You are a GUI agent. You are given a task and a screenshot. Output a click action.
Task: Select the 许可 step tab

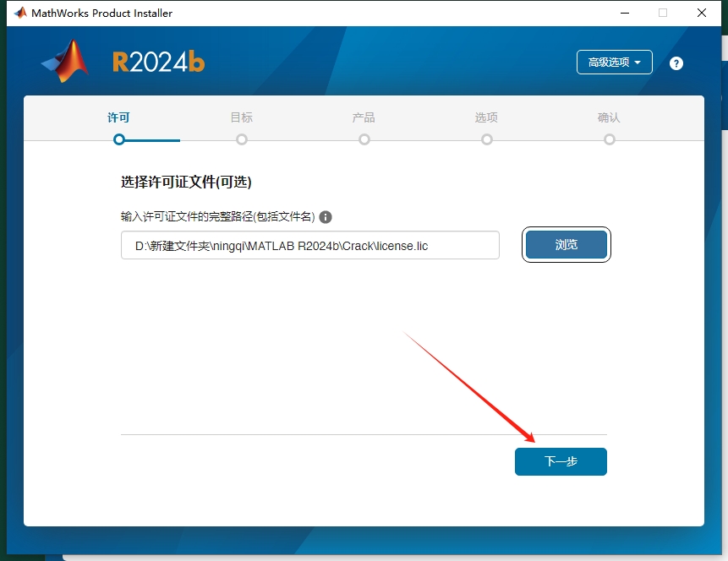118,117
